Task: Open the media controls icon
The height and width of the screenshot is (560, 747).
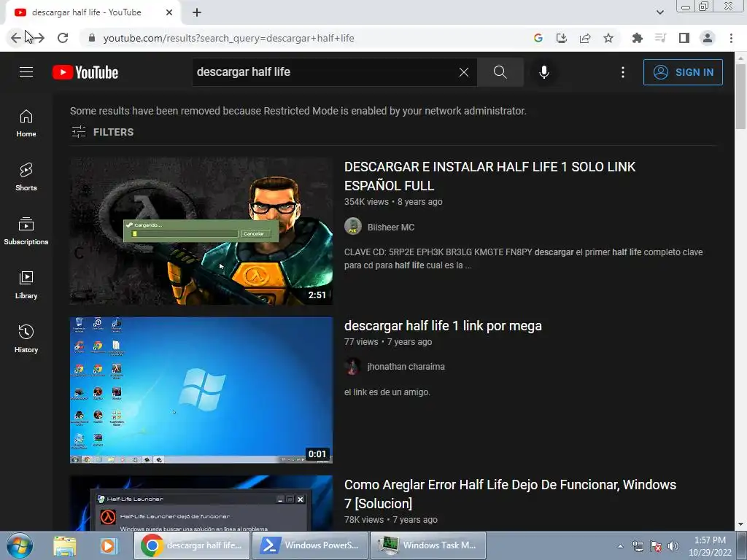Action: (660, 38)
